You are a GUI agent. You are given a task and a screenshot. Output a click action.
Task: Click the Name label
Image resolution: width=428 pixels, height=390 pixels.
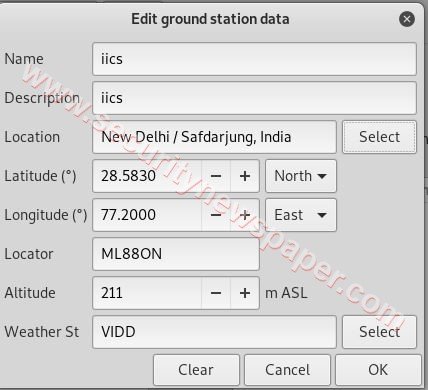[x=24, y=59]
